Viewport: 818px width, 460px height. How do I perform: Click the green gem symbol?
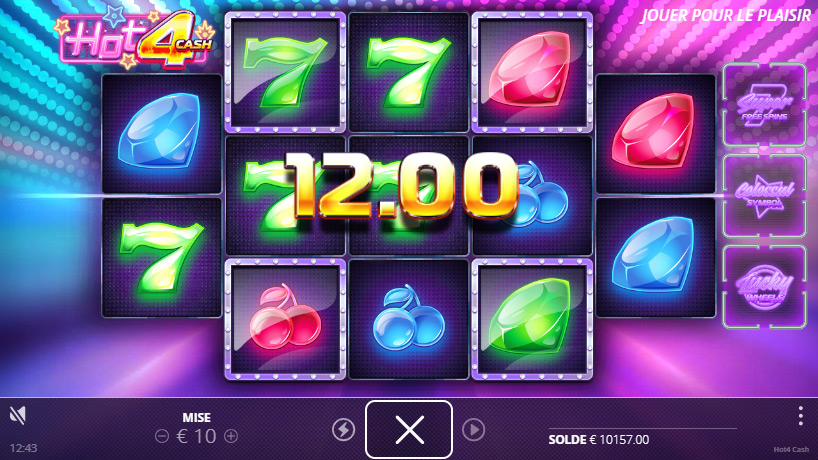pos(532,319)
